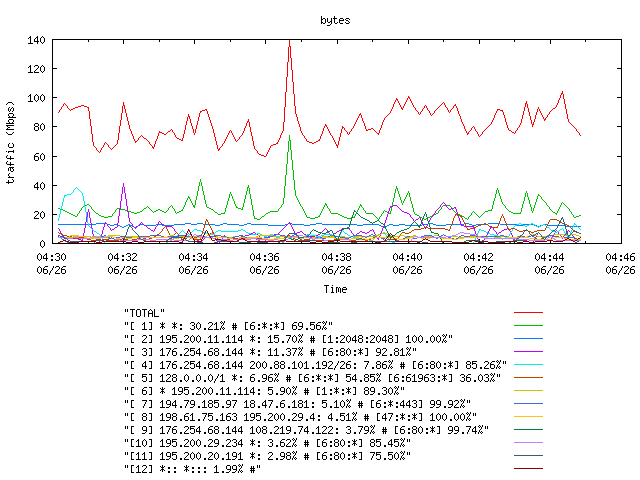
Task: Click the "Time" x-axis label
Action: pos(335,289)
